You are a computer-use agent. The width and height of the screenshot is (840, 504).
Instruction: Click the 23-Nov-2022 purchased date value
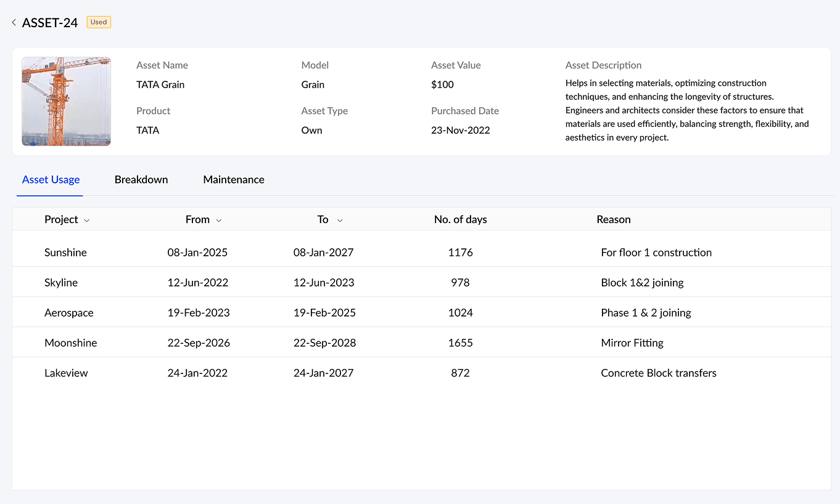coord(460,131)
